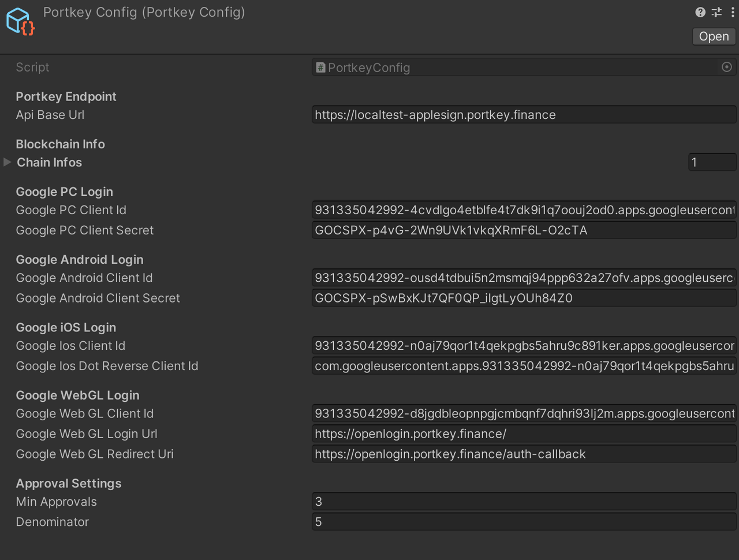The height and width of the screenshot is (560, 739).
Task: Open the inspector three-dot more menu
Action: (x=733, y=12)
